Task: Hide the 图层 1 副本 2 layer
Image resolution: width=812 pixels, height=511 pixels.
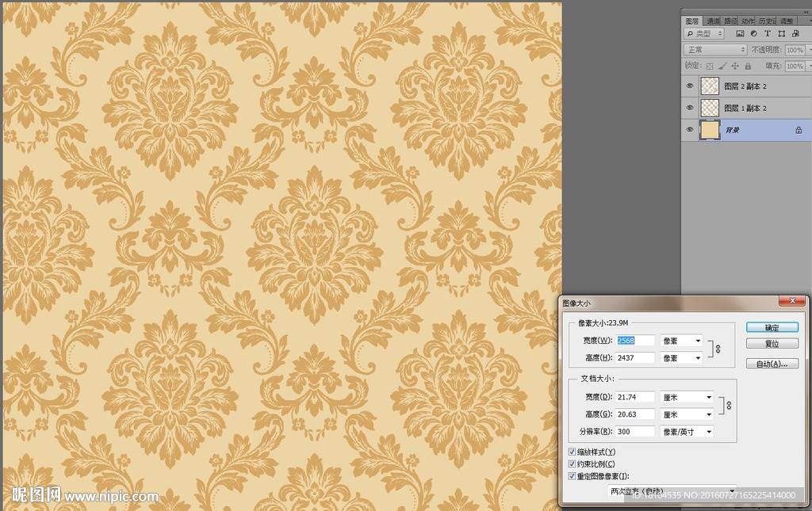Action: click(690, 108)
